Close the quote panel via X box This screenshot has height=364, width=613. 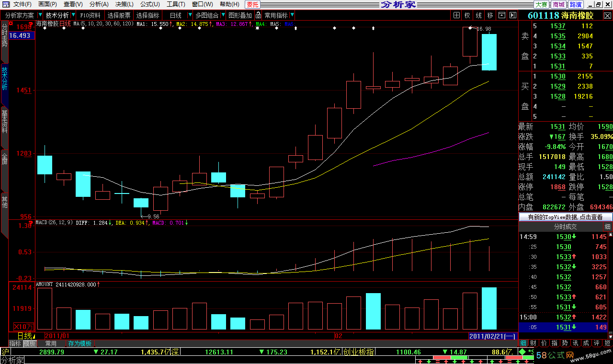click(x=608, y=15)
